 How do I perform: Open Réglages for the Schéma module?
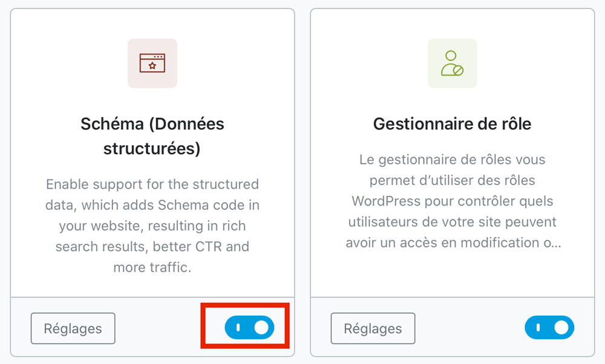(x=73, y=328)
